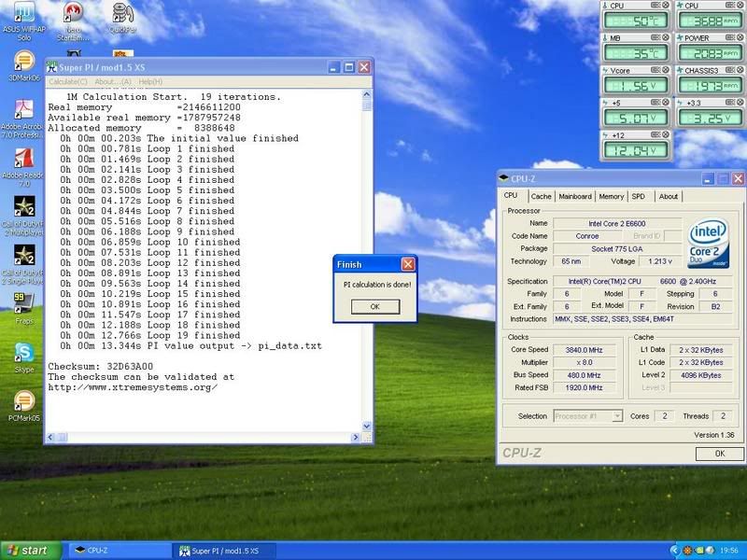Screen dimensions: 747x560
Task: Switch to the Mainboard tab in CPU-Z
Action: (x=575, y=196)
